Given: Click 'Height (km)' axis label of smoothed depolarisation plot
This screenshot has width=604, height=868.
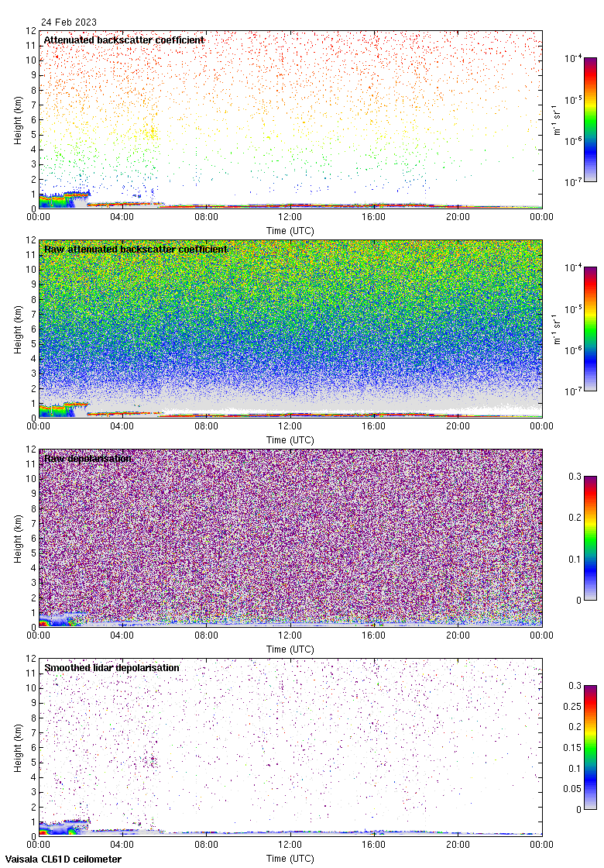Looking at the screenshot, I should pyautogui.click(x=19, y=748).
